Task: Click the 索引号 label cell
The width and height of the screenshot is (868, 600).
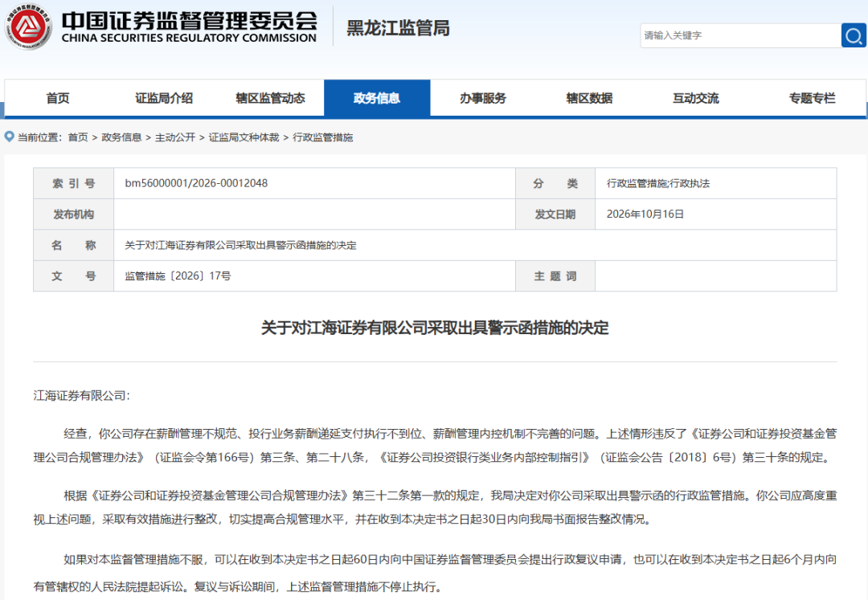Action: pyautogui.click(x=74, y=183)
